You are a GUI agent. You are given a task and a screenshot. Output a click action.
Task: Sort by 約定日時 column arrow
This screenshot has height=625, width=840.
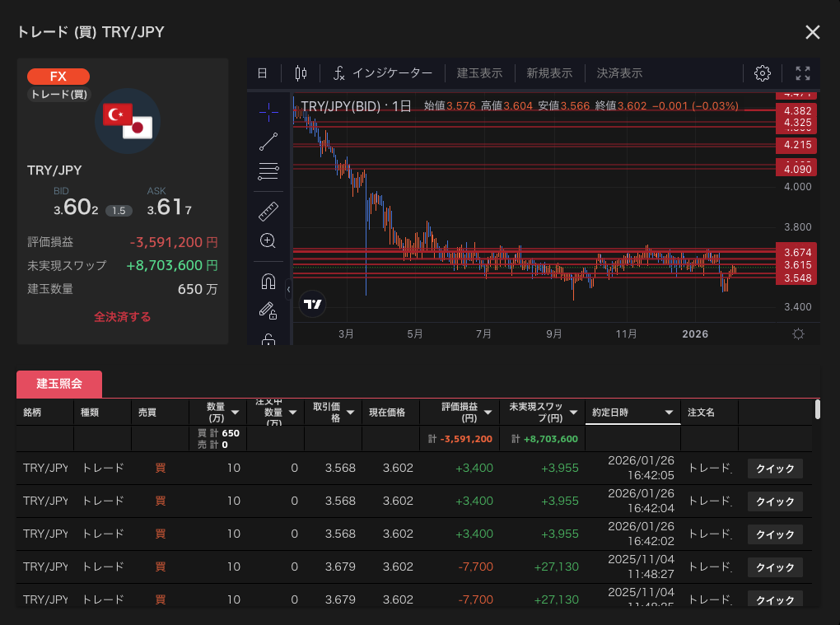[669, 413]
